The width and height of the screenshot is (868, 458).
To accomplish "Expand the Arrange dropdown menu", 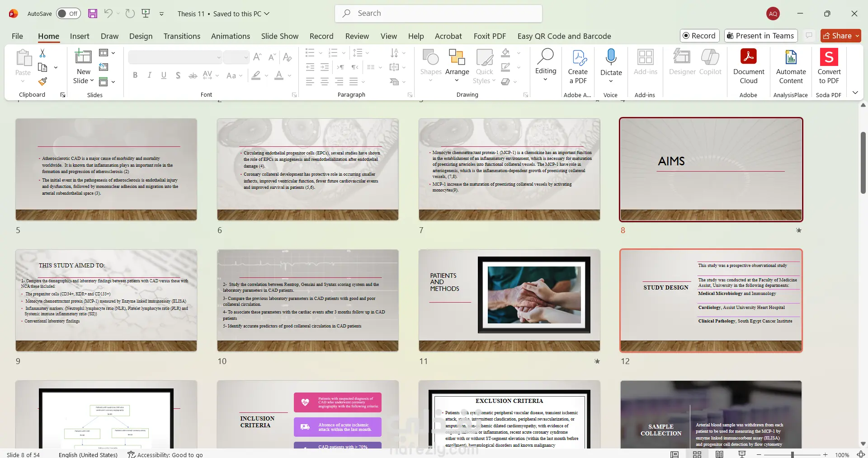I will click(x=457, y=72).
